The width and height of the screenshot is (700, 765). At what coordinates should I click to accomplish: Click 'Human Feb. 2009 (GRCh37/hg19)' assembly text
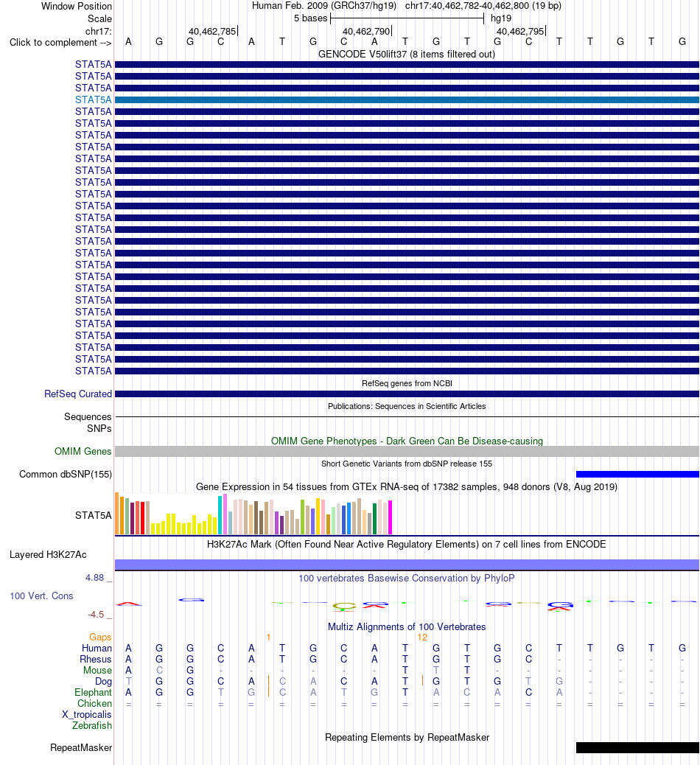[324, 6]
